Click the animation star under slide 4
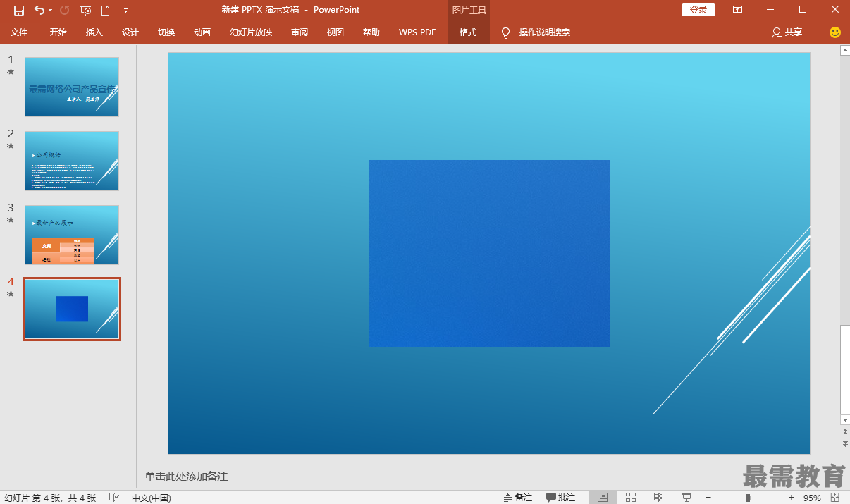The height and width of the screenshot is (504, 850). click(x=11, y=294)
